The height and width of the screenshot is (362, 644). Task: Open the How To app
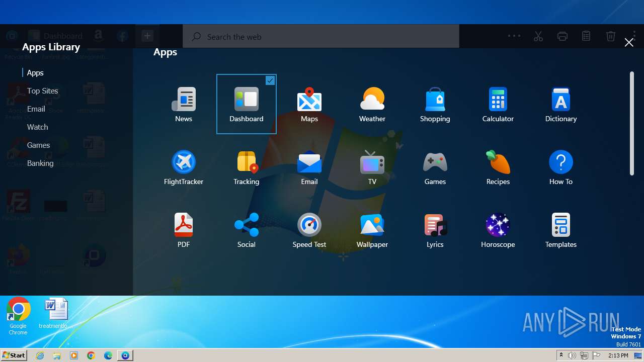tap(561, 167)
